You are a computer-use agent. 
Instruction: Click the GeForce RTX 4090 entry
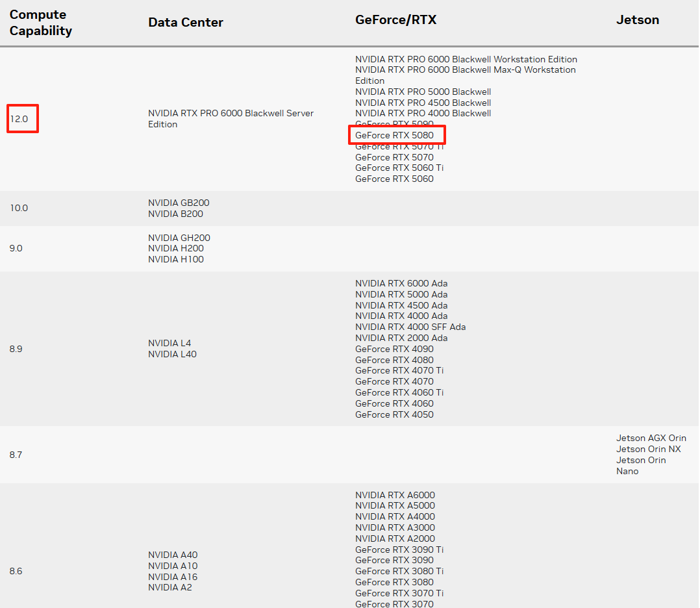394,349
